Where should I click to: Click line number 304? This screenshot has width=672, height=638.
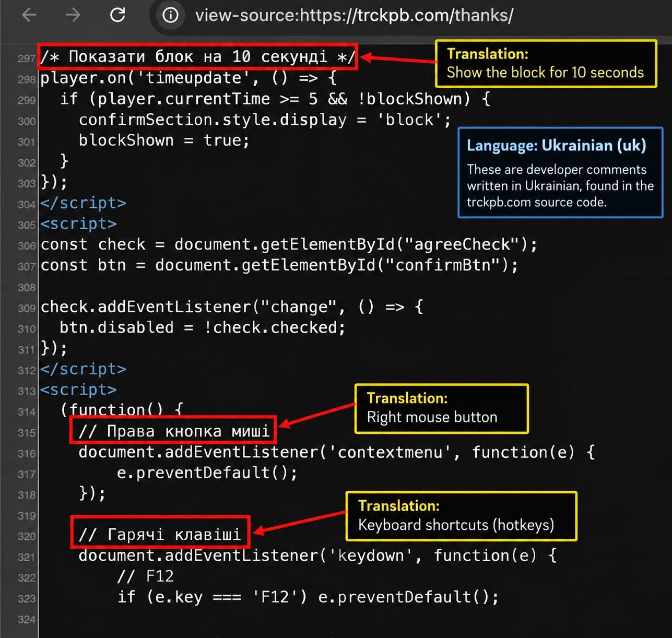point(27,204)
